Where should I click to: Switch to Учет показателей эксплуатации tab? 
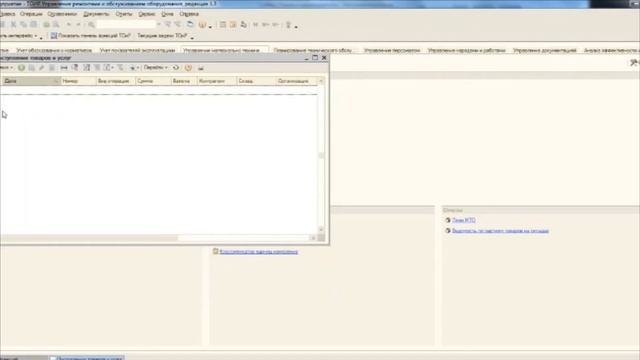pyautogui.click(x=137, y=50)
